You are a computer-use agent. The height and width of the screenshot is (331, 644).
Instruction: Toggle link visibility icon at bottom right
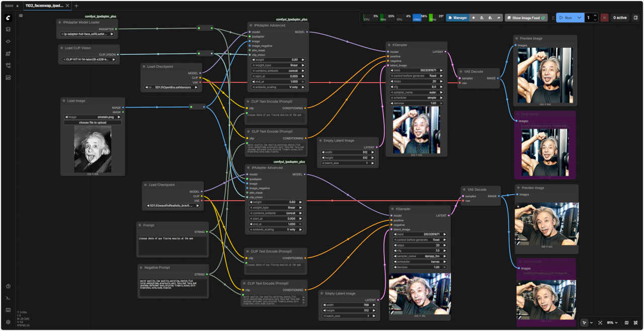point(635,322)
